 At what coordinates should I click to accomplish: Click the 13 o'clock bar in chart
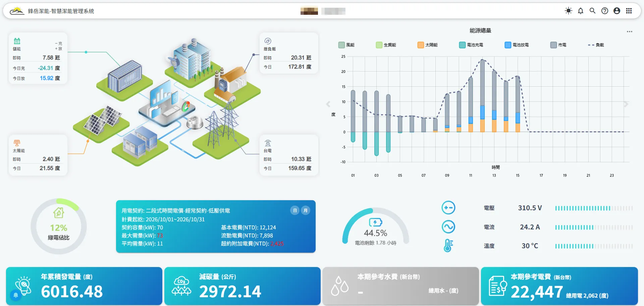coord(494,101)
